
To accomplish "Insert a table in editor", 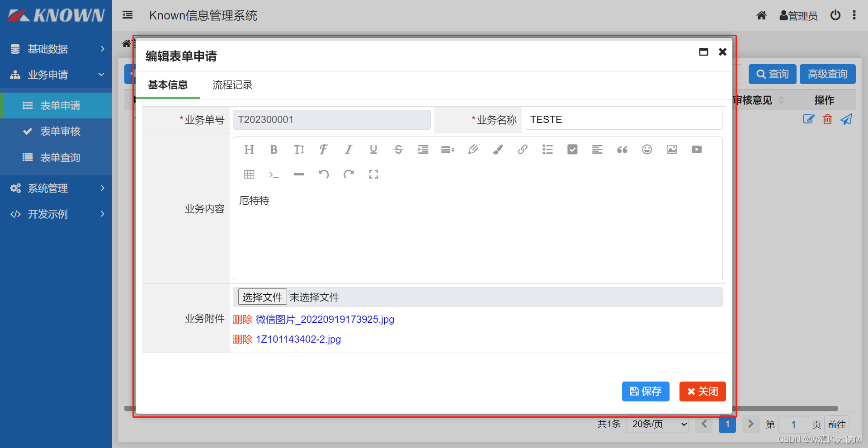I will point(249,174).
